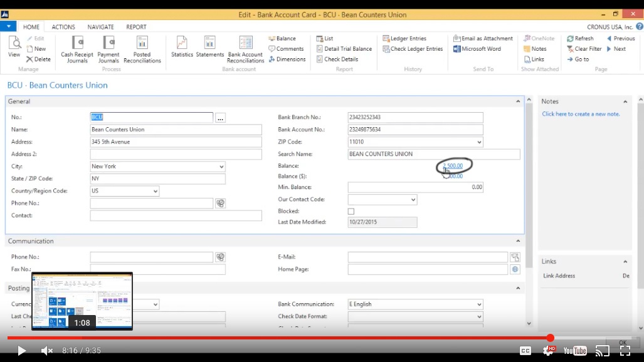
Task: Switch to the NAVIGATE ribbon tab
Action: tap(100, 27)
